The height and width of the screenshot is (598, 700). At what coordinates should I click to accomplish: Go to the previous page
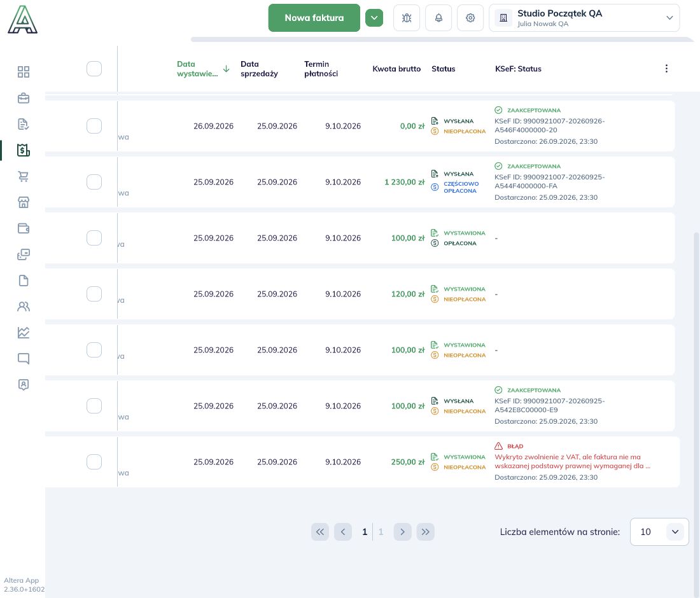pos(342,531)
